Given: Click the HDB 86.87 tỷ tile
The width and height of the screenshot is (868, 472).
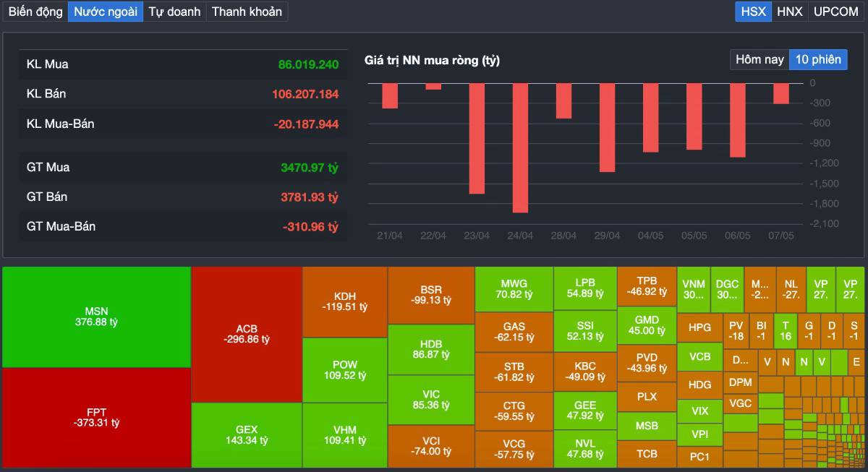Looking at the screenshot, I should point(431,350).
